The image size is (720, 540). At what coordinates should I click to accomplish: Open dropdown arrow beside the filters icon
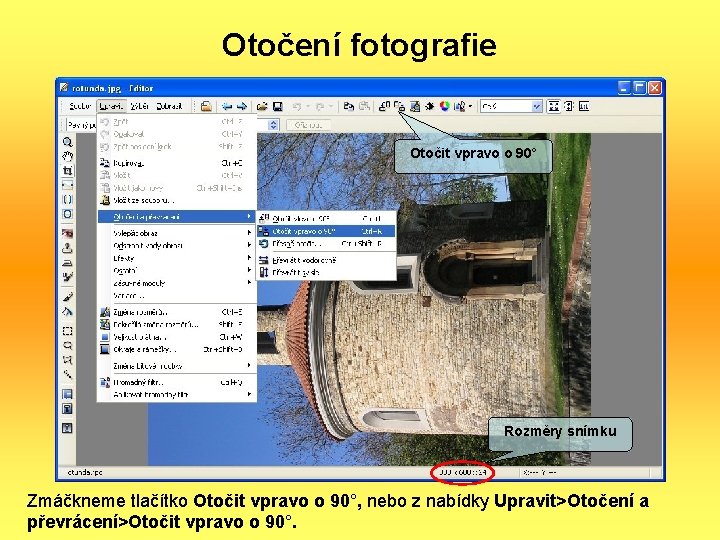[x=471, y=107]
